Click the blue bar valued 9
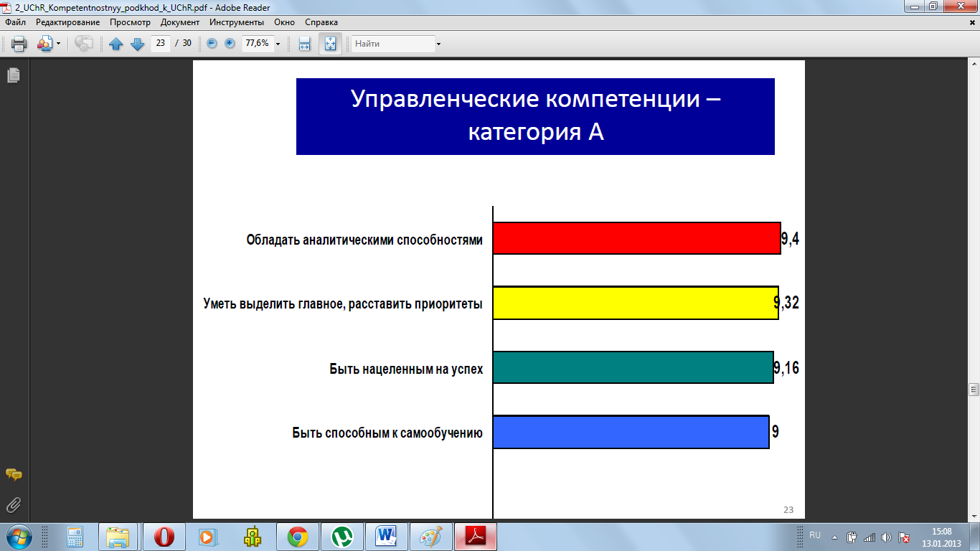The width and height of the screenshot is (980, 551). [631, 432]
